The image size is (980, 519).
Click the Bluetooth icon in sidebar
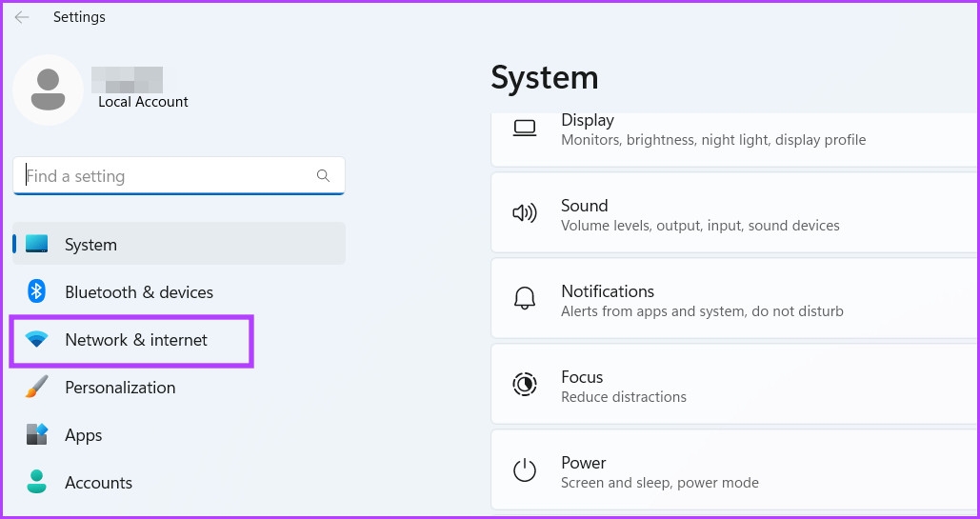pos(36,291)
